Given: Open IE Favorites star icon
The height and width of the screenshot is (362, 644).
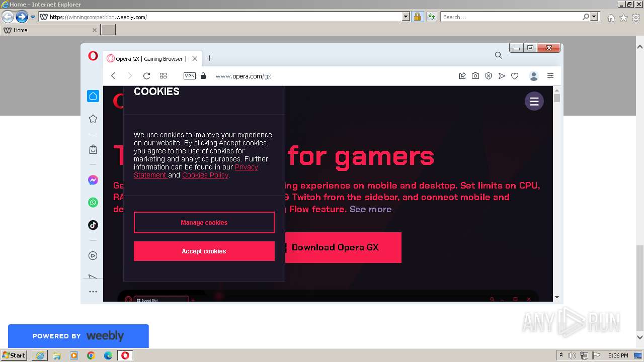Looking at the screenshot, I should pos(623,18).
